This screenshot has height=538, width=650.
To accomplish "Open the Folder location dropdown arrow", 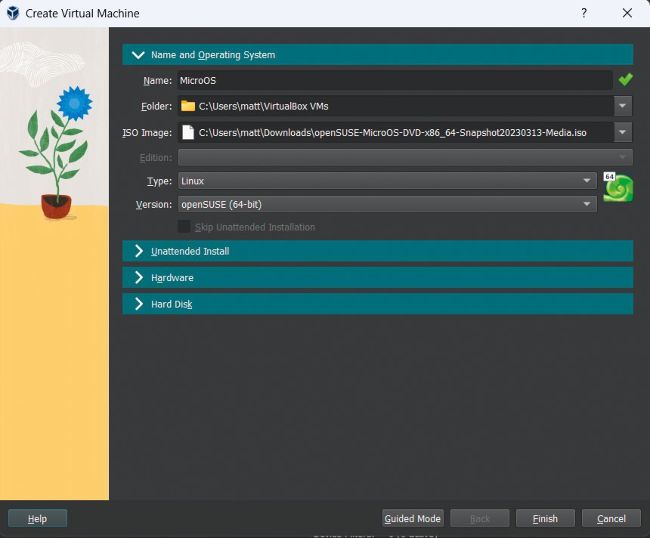I will [x=623, y=106].
